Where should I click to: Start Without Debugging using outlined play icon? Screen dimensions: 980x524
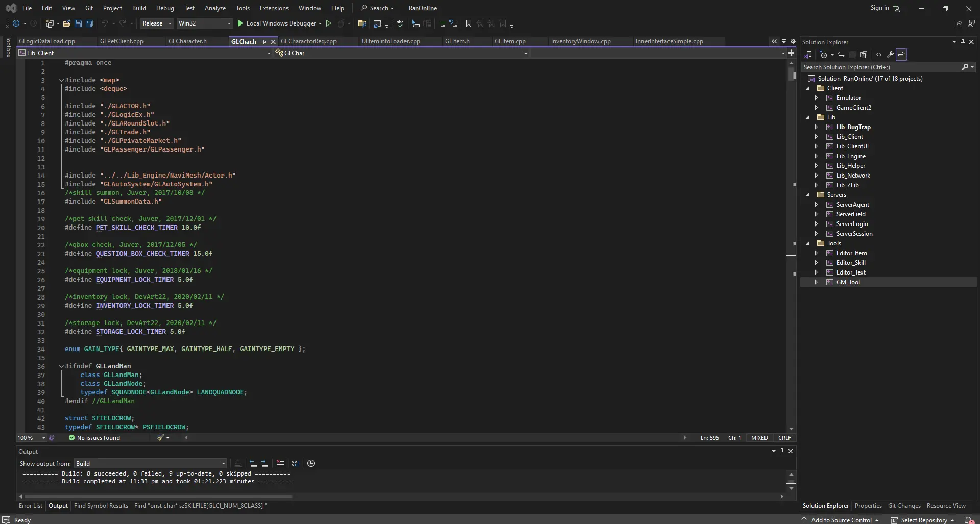tap(329, 23)
